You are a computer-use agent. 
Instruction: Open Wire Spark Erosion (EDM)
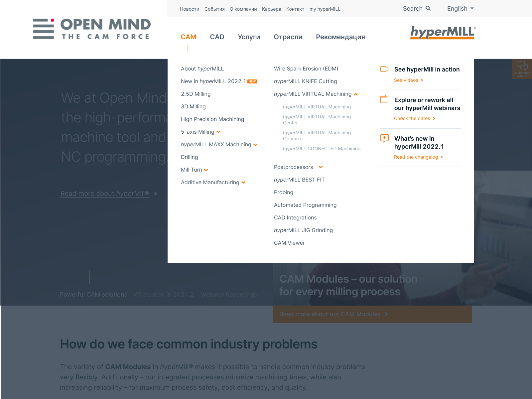point(306,69)
